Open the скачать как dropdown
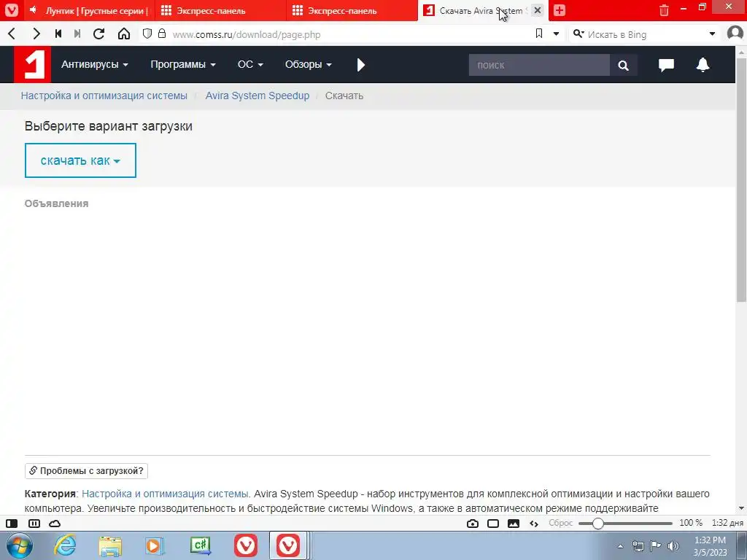 point(80,160)
